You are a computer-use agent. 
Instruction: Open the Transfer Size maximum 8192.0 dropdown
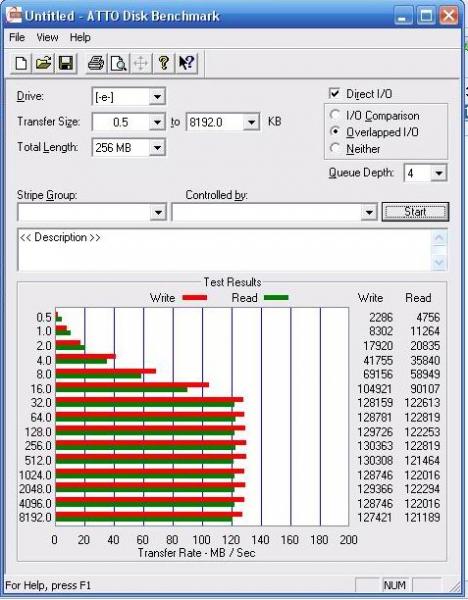[251, 122]
